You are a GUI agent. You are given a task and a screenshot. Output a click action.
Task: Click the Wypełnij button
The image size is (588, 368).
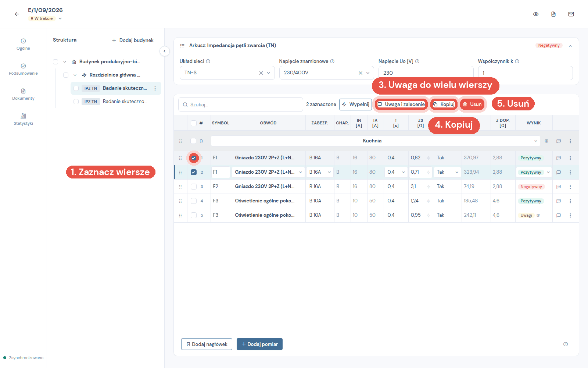tap(355, 105)
